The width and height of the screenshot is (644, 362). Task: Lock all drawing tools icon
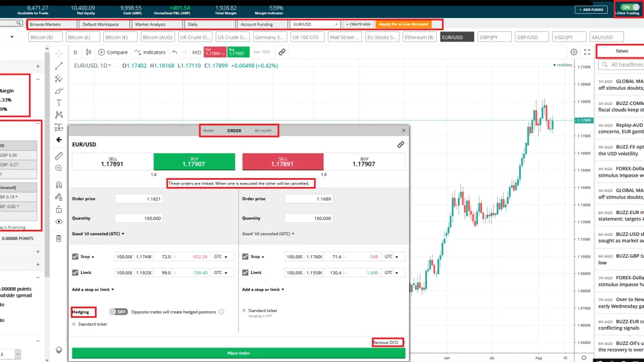[59, 209]
